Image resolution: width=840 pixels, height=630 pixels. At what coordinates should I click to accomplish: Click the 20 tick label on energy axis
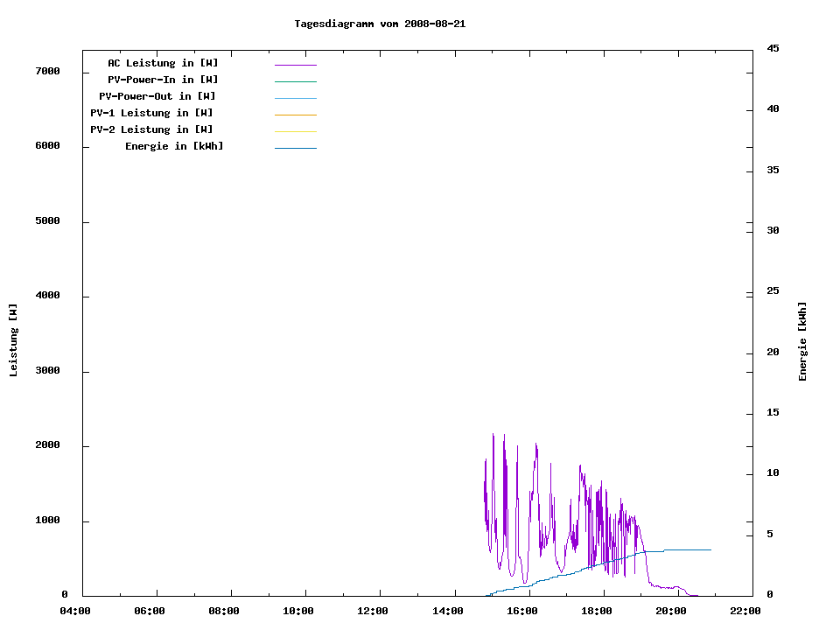tap(773, 353)
